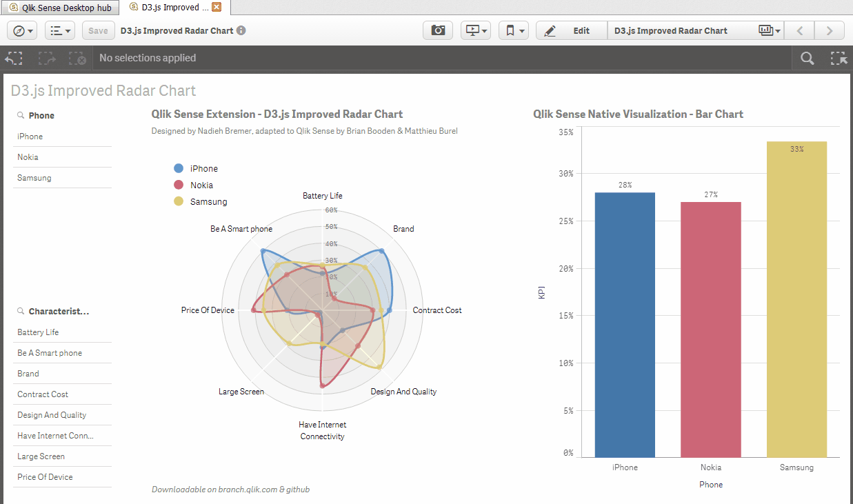Click the red Nokia bar

coord(711,330)
